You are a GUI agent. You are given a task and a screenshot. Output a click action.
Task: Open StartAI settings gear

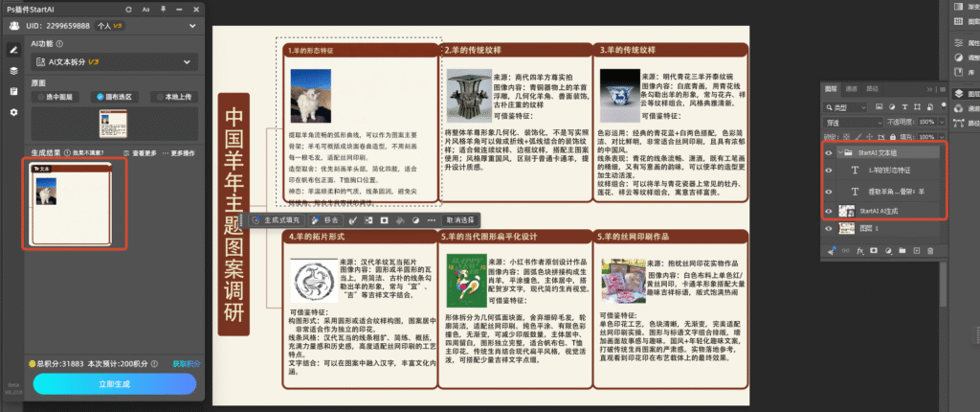click(x=13, y=112)
